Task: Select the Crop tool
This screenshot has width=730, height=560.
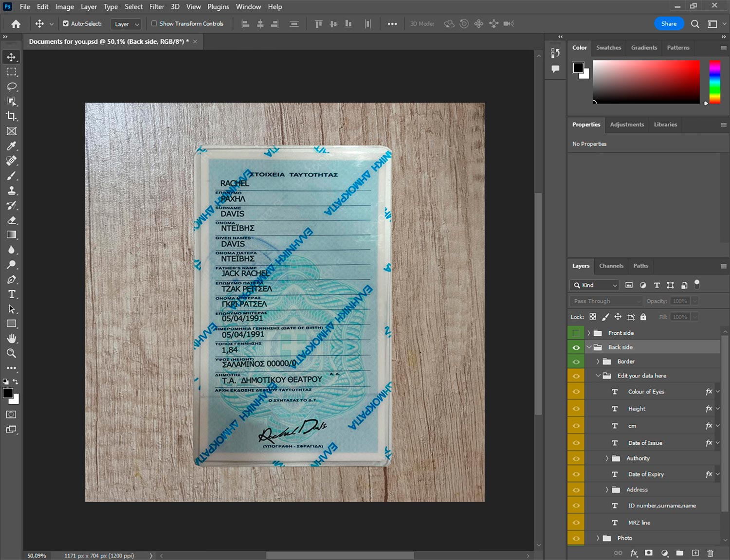Action: tap(11, 116)
